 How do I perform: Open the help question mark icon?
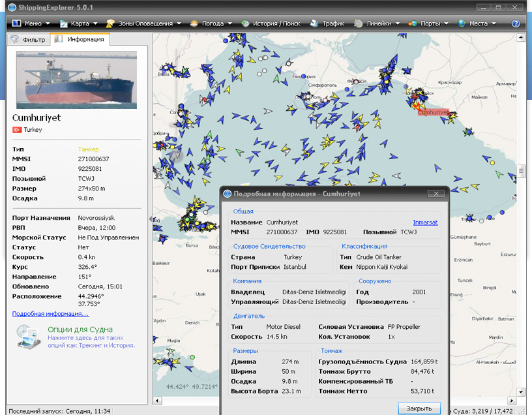(x=515, y=23)
